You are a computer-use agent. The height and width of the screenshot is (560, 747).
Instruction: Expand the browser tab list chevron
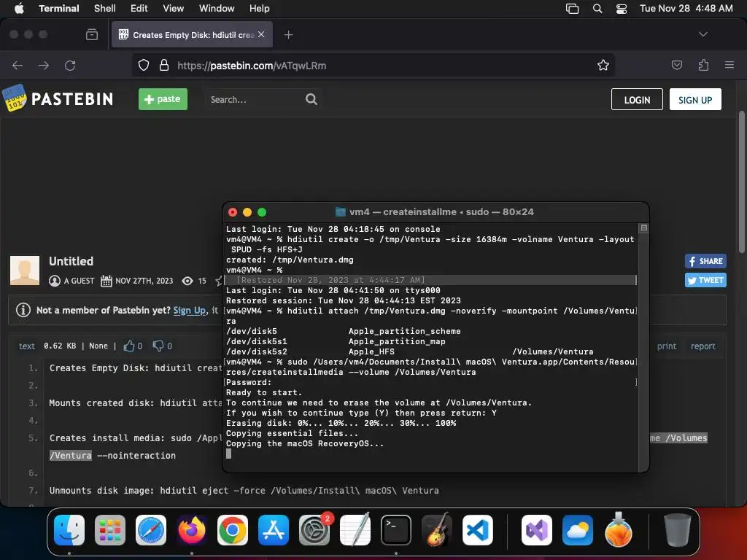click(703, 34)
